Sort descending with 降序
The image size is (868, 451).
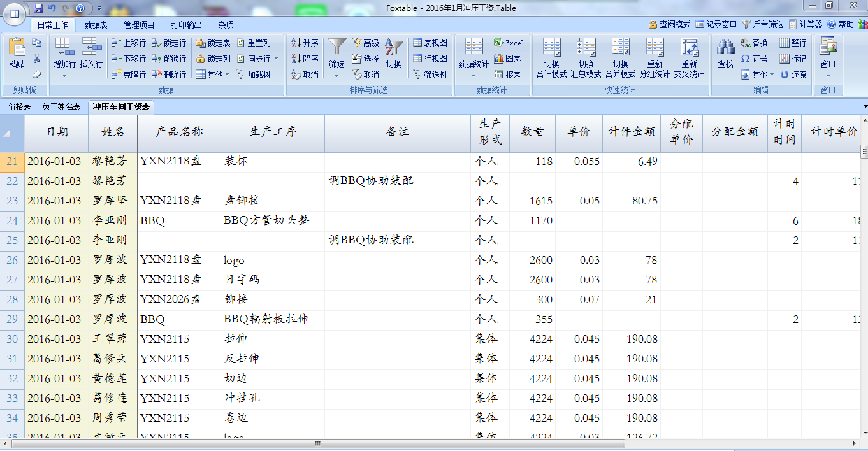(x=305, y=59)
